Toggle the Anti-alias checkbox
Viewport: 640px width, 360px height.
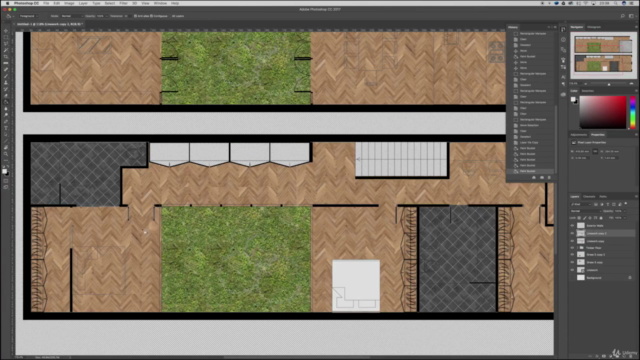click(x=136, y=16)
